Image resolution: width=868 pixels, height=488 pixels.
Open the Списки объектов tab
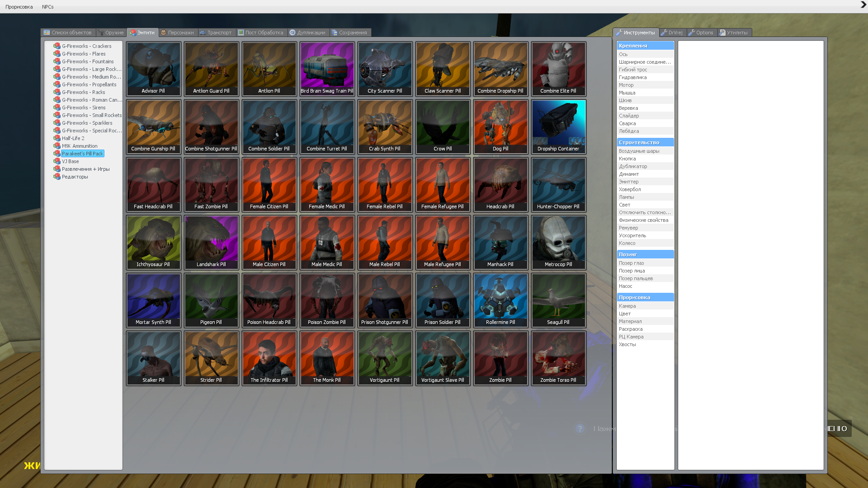68,33
